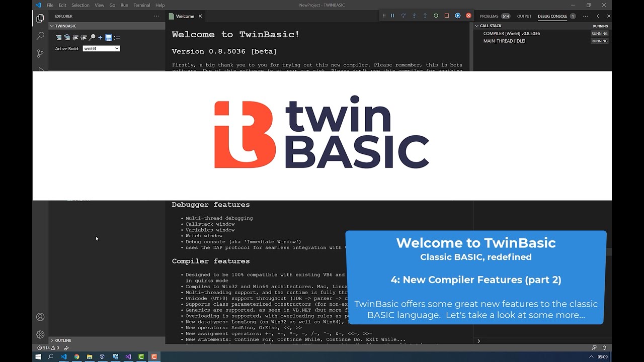Stop debugging with the square stop icon
The image size is (644, 362).
[447, 16]
